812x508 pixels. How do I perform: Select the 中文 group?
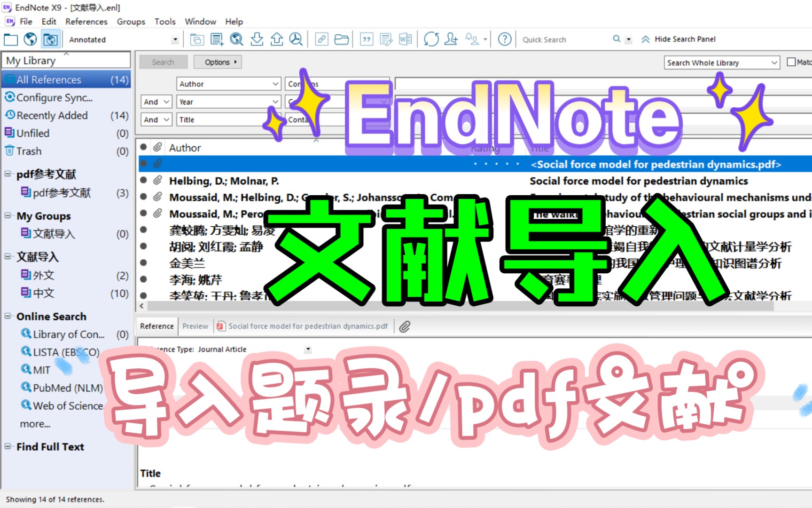(66, 293)
